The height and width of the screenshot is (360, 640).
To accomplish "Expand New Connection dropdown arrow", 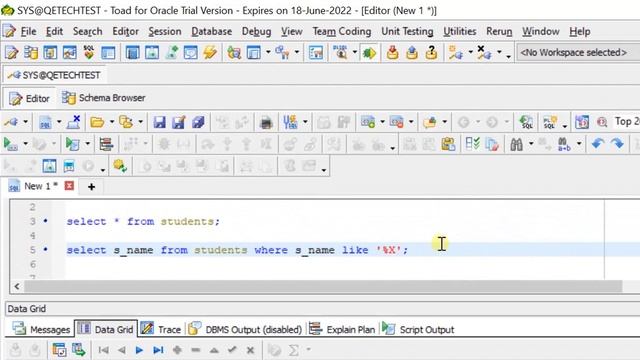I will [x=470, y=52].
